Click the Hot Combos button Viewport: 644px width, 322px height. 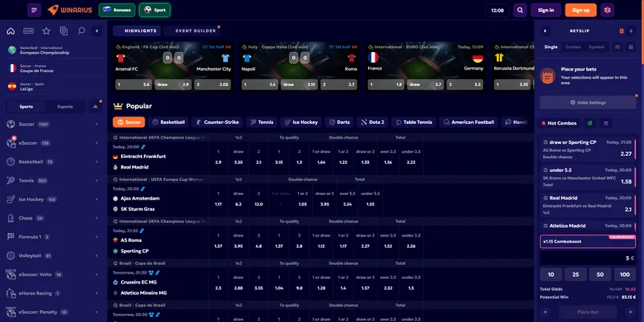pos(559,123)
